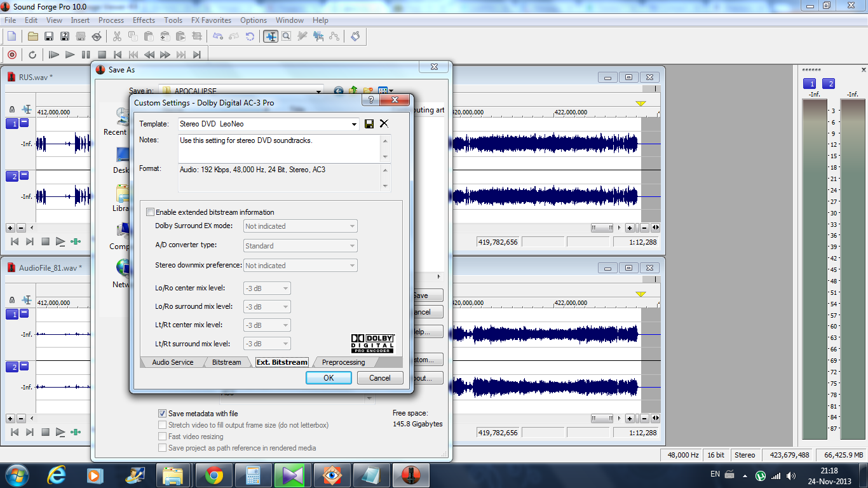Select the Edit tool icon in toolbar
Screen dimensions: 868x488
pos(271,36)
